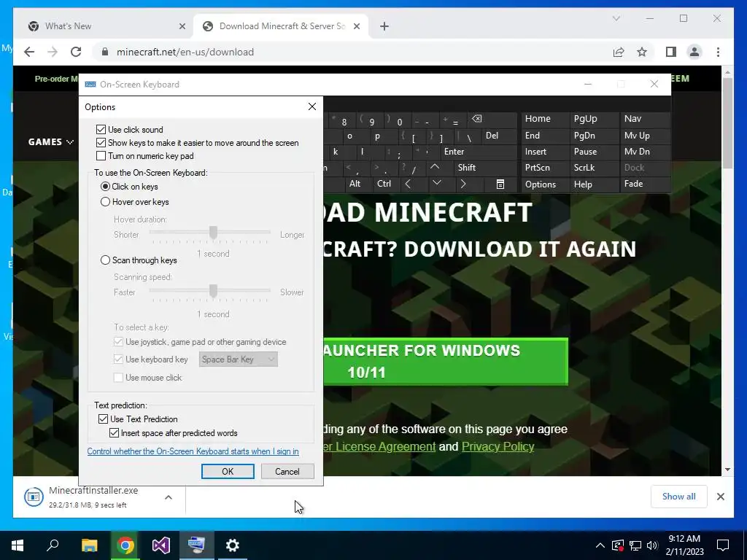Image resolution: width=747 pixels, height=560 pixels.
Task: Open Settings gear in the taskbar
Action: pyautogui.click(x=233, y=545)
